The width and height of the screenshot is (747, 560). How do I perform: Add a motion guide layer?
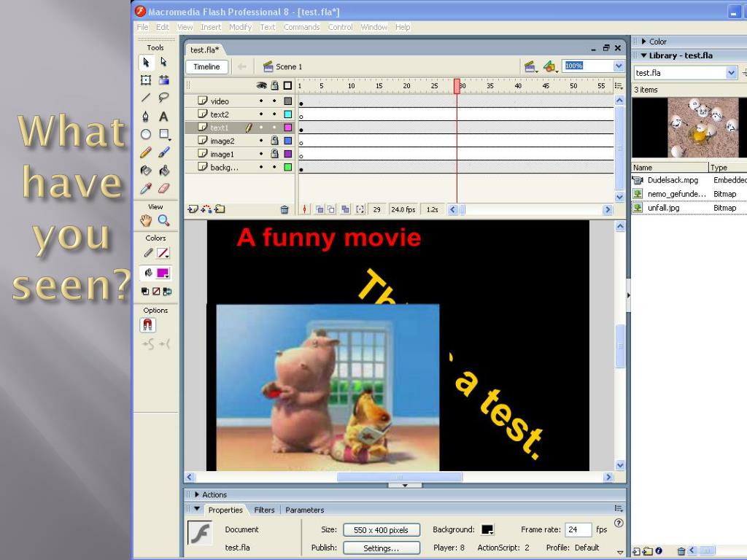[x=206, y=209]
